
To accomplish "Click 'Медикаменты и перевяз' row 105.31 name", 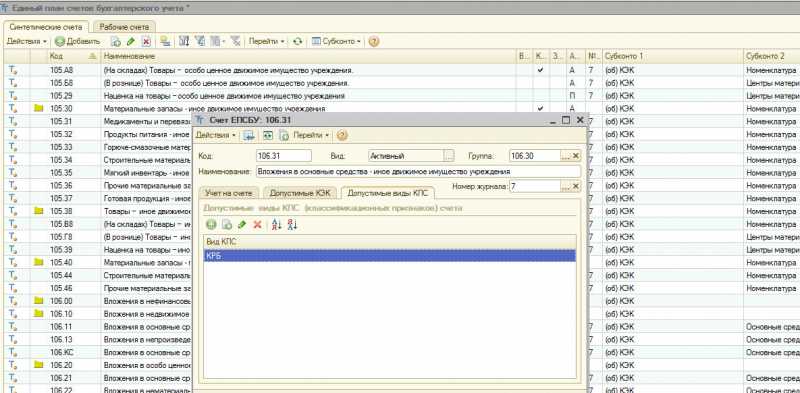I will (x=147, y=121).
